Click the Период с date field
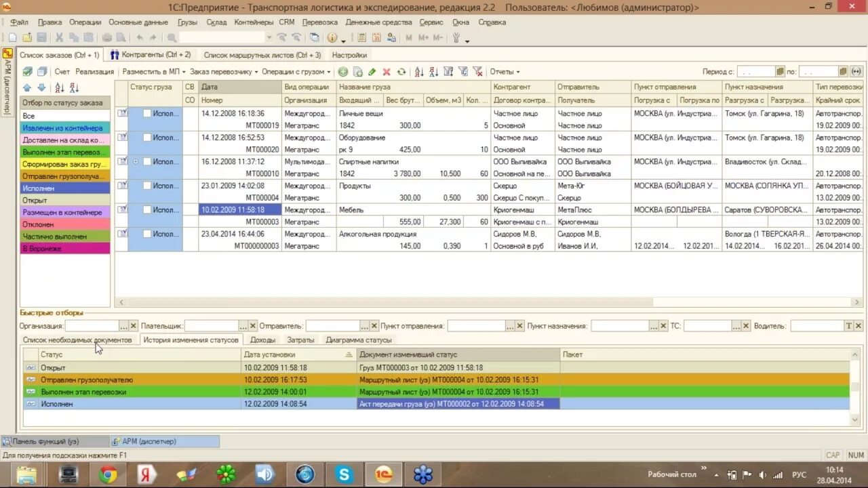The width and height of the screenshot is (868, 488). point(756,71)
